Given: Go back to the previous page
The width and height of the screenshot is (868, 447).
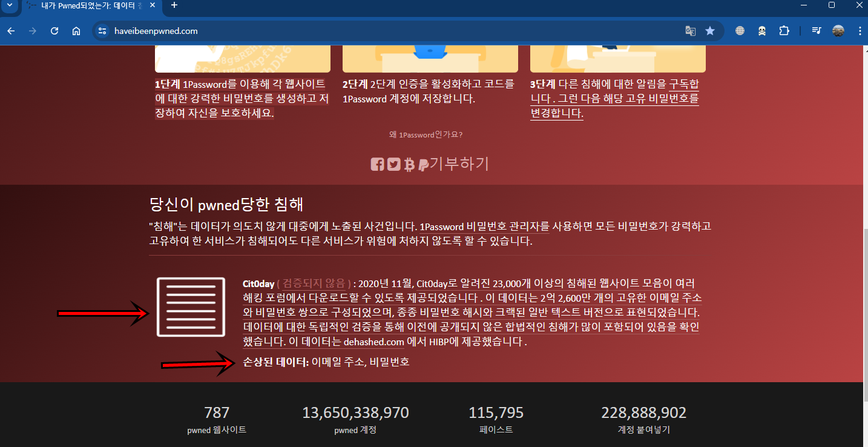Looking at the screenshot, I should 11,31.
